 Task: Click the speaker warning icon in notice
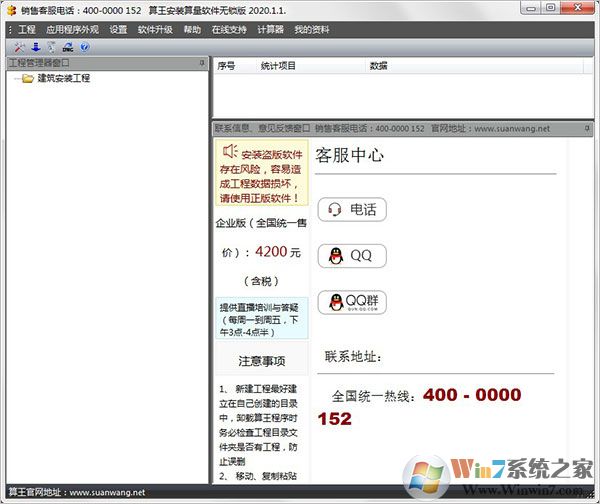point(229,152)
